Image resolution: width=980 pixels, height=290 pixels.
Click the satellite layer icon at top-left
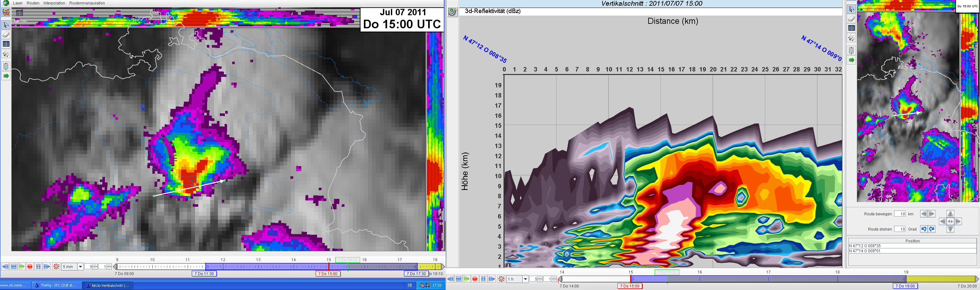(x=6, y=12)
